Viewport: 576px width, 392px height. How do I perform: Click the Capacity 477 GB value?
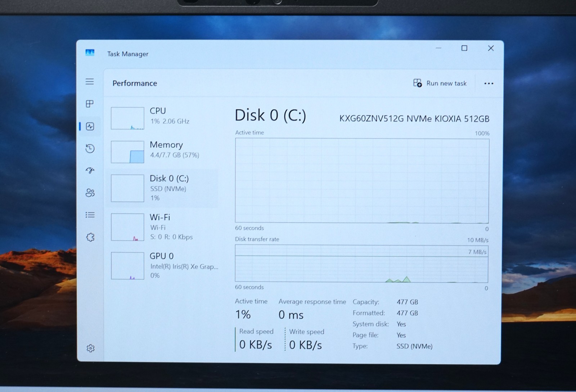(407, 302)
